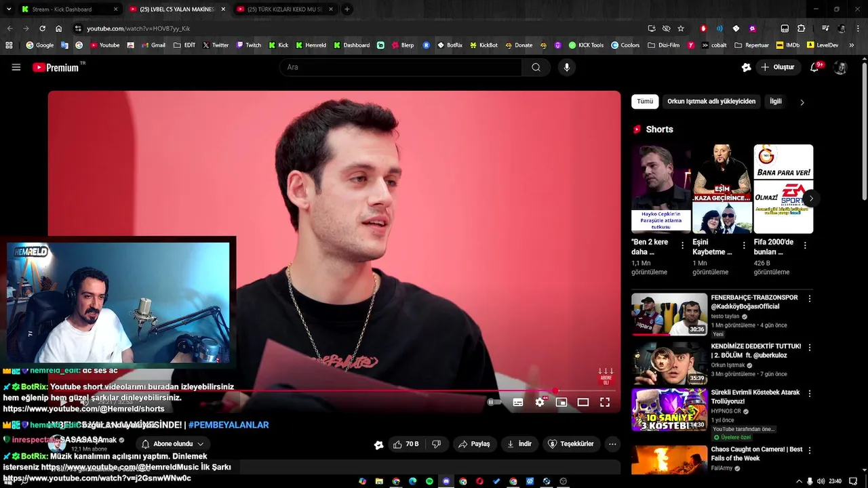Open system clock showing 23:40
The width and height of the screenshot is (868, 488).
point(835,481)
